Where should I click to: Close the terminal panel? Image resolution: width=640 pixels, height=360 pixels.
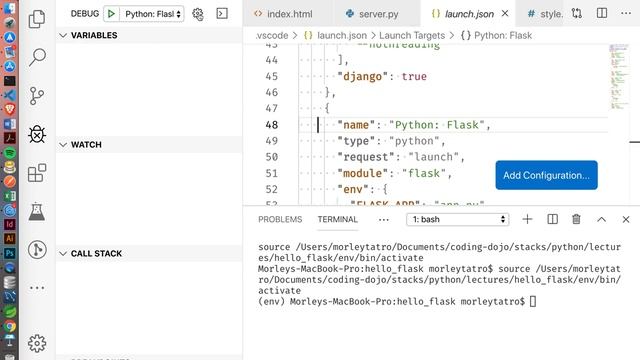point(626,219)
